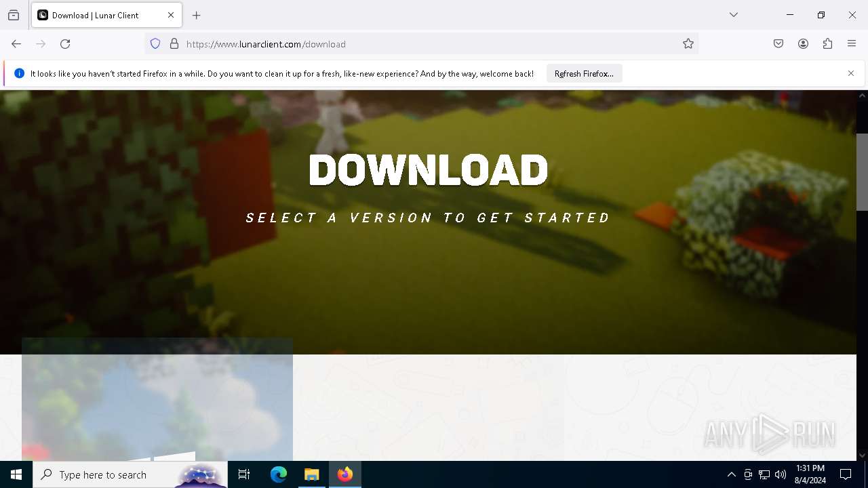The height and width of the screenshot is (488, 868).
Task: Dismiss the Firefox refresh notification bar
Action: pyautogui.click(x=851, y=73)
